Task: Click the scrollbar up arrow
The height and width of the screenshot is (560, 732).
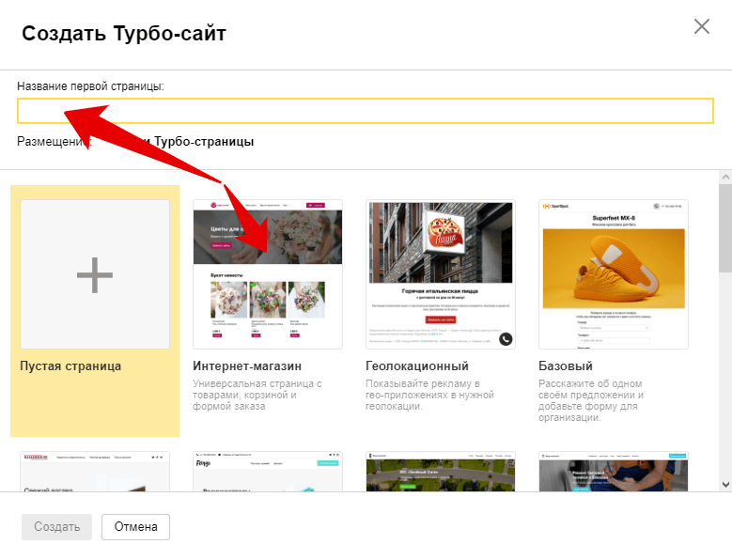Action: click(x=724, y=178)
